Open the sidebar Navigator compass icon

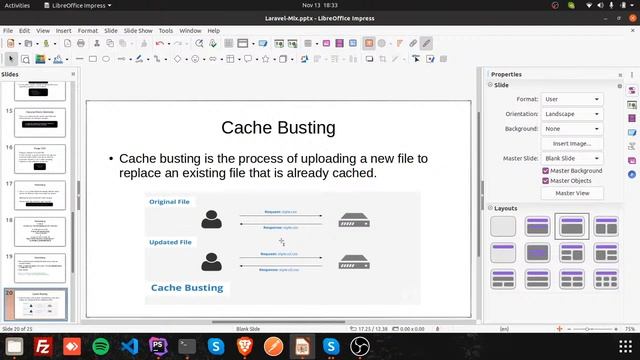(x=632, y=174)
